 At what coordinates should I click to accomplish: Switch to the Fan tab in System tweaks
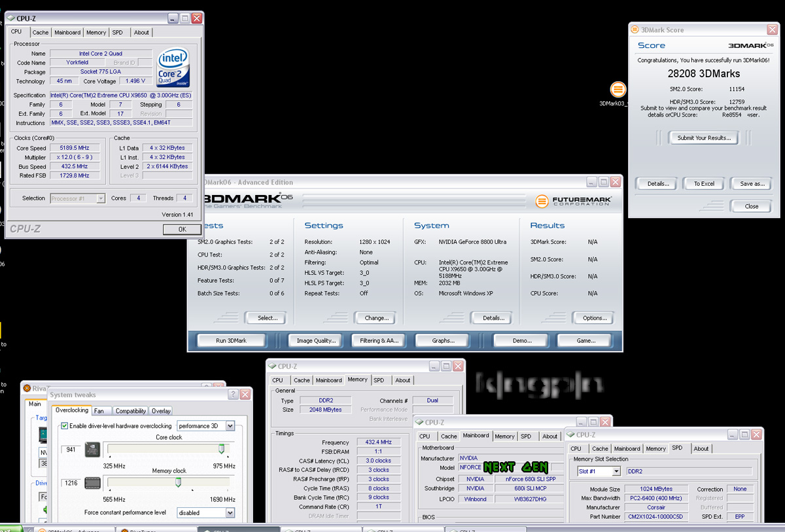pyautogui.click(x=99, y=411)
